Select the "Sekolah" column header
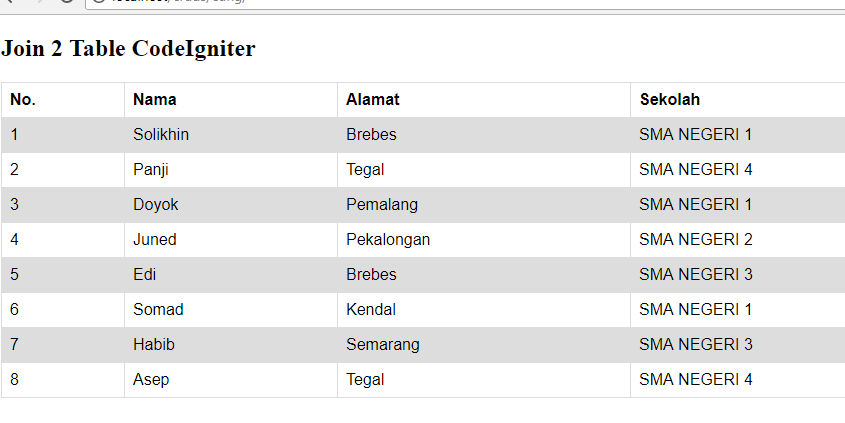This screenshot has width=845, height=423. (x=669, y=100)
